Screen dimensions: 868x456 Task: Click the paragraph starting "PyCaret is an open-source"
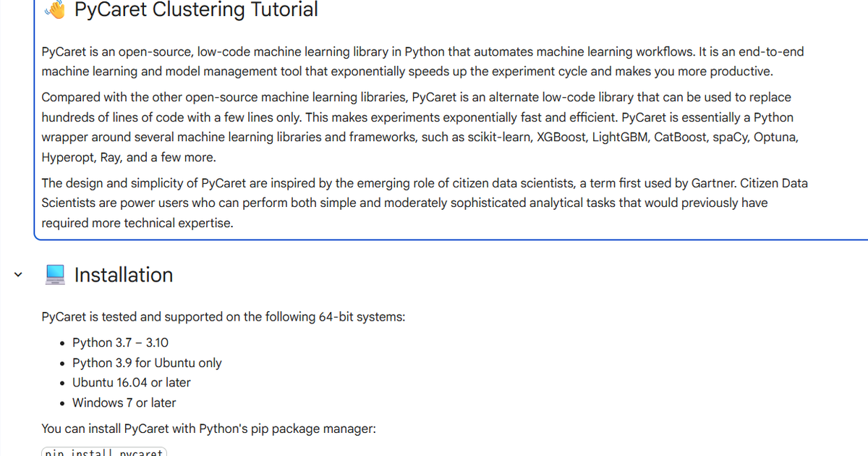[422, 62]
